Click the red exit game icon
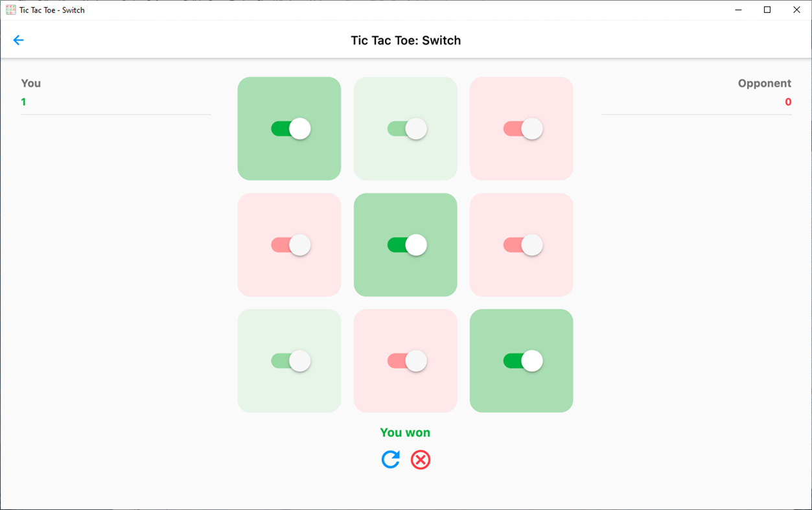Screen dimensions: 812x510 420,459
